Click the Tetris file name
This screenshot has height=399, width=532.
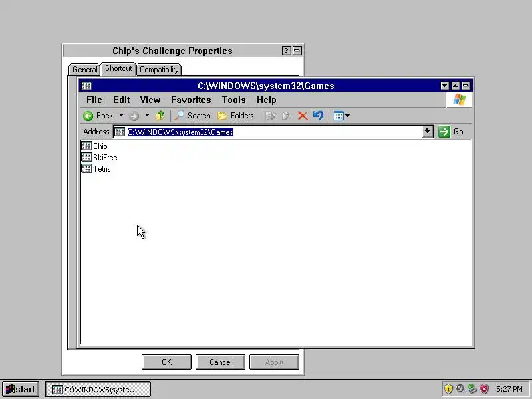102,169
